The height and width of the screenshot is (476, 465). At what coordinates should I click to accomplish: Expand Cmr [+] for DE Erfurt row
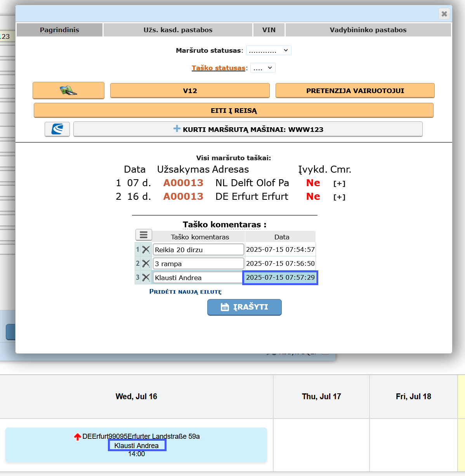[339, 197]
